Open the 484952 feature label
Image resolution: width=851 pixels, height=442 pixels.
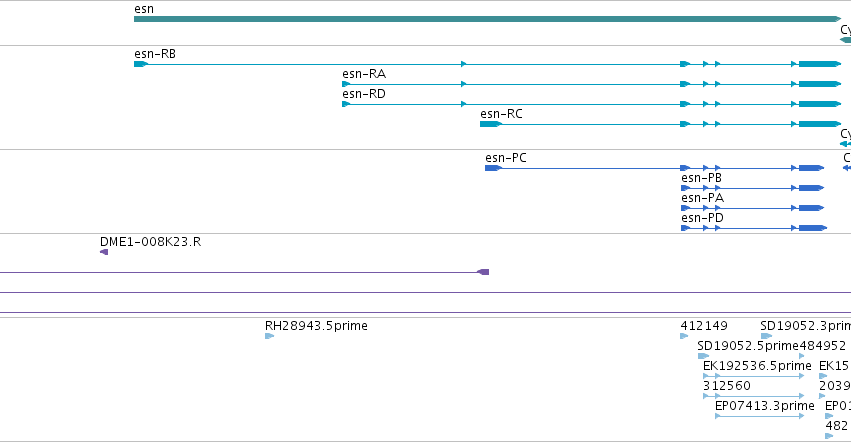822,346
